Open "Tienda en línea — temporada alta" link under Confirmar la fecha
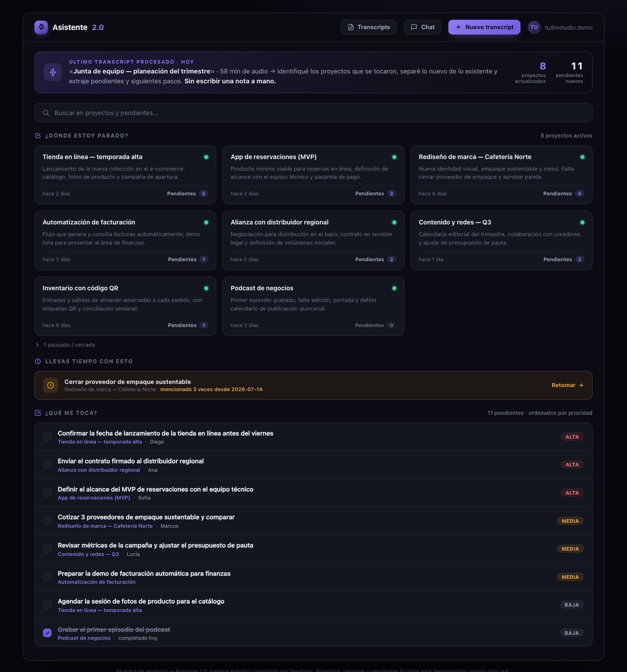The height and width of the screenshot is (672, 627). point(100,442)
